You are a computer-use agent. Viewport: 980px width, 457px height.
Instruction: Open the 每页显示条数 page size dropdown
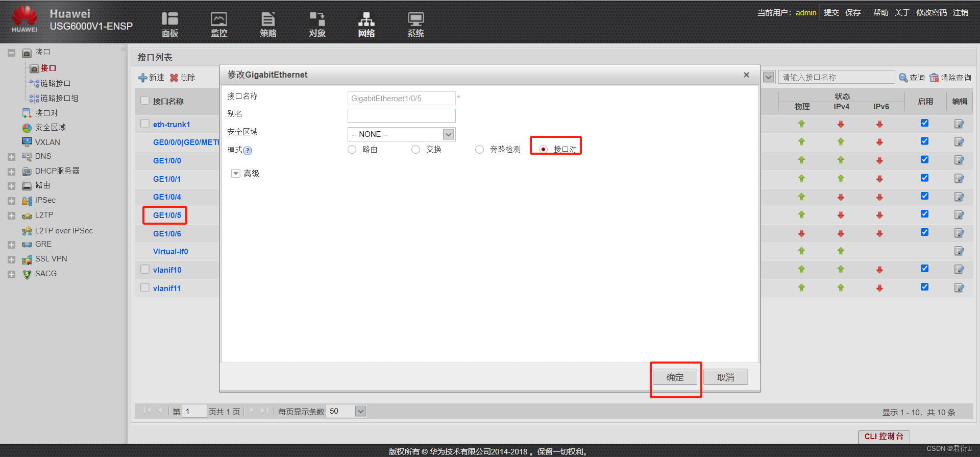(x=360, y=412)
